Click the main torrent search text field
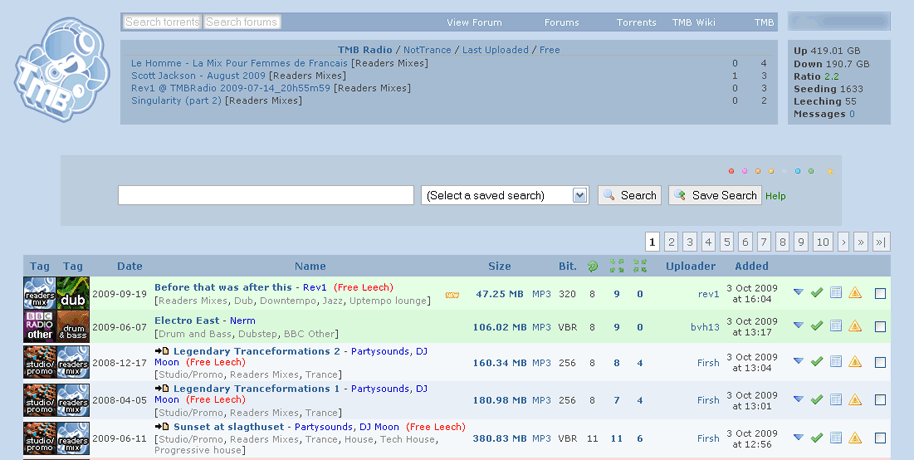 coord(266,196)
